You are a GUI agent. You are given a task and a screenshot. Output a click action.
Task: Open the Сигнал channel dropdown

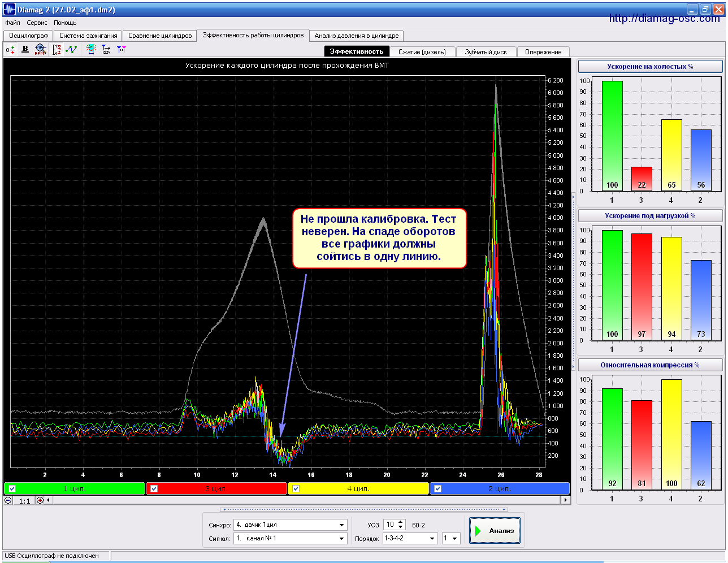[341, 538]
